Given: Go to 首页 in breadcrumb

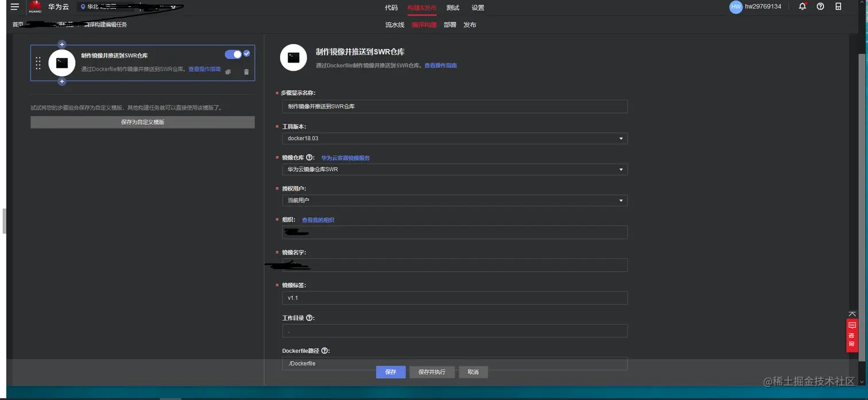Looking at the screenshot, I should click(18, 25).
